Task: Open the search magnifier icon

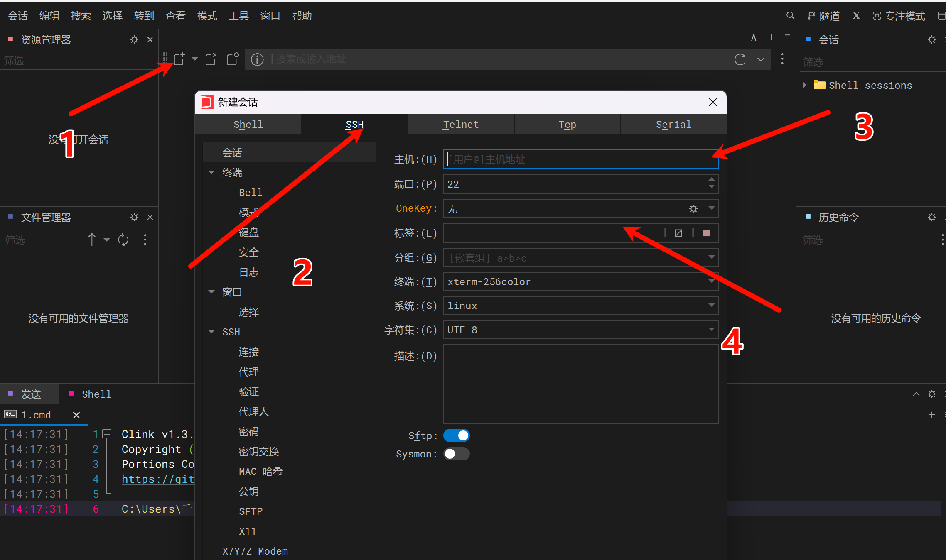Action: tap(790, 16)
